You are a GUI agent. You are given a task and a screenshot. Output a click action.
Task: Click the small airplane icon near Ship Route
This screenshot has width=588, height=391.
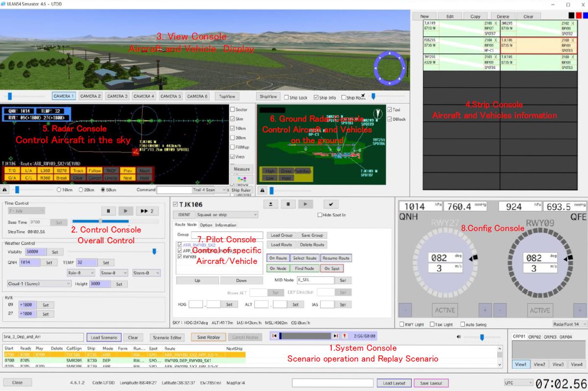363,96
